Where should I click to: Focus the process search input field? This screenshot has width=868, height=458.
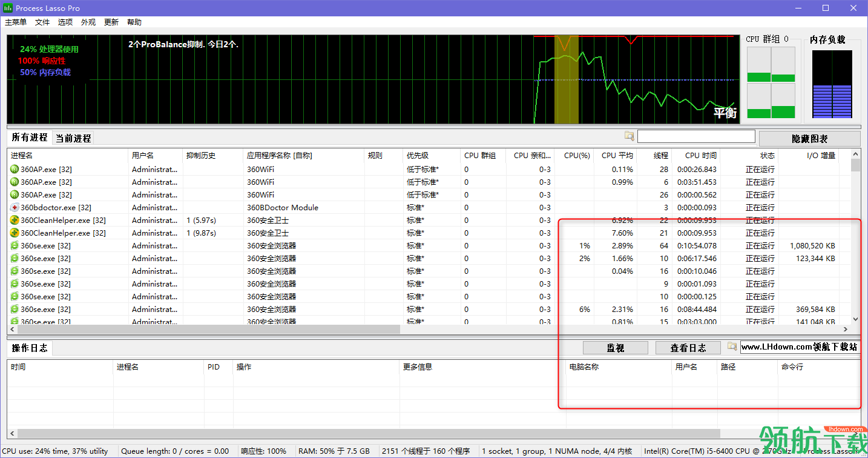696,136
